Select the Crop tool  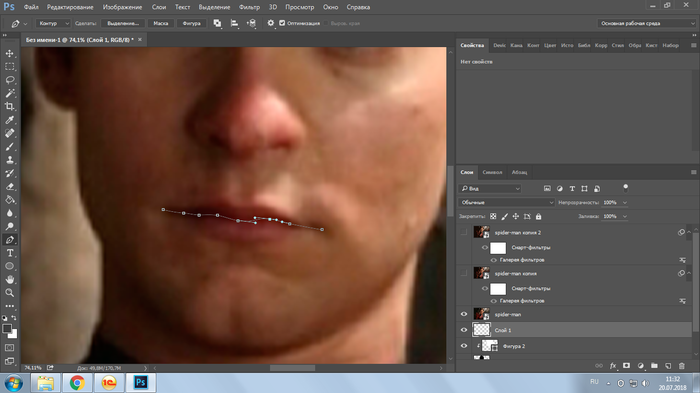click(x=9, y=107)
